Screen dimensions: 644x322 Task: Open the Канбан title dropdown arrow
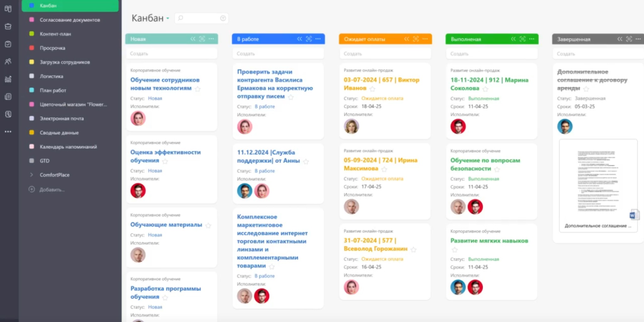pyautogui.click(x=168, y=18)
